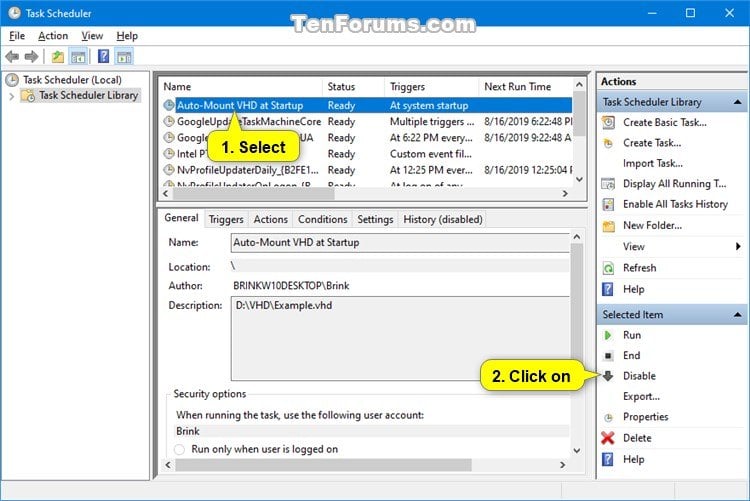Click the red X Delete icon
This screenshot has width=750, height=501.
coord(608,438)
